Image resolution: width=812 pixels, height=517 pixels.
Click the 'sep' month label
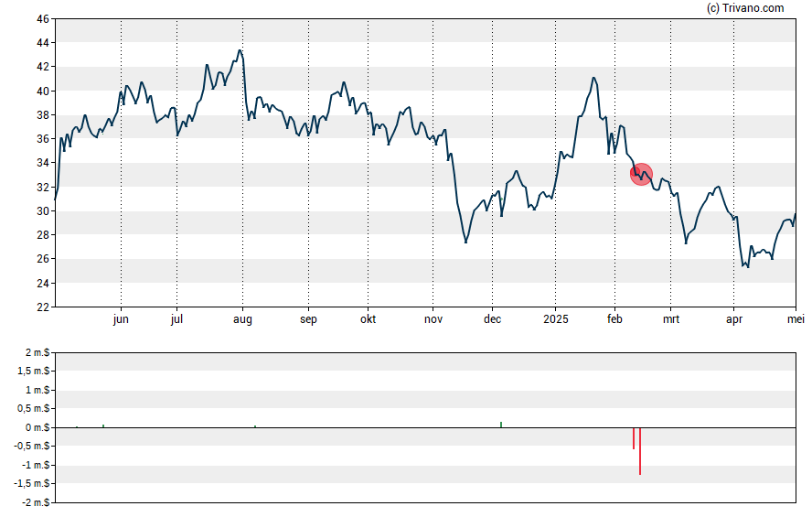pos(308,319)
